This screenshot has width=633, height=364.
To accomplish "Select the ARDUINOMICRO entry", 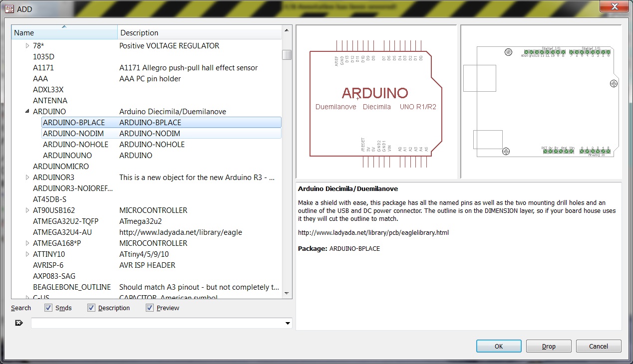I will 61,167.
